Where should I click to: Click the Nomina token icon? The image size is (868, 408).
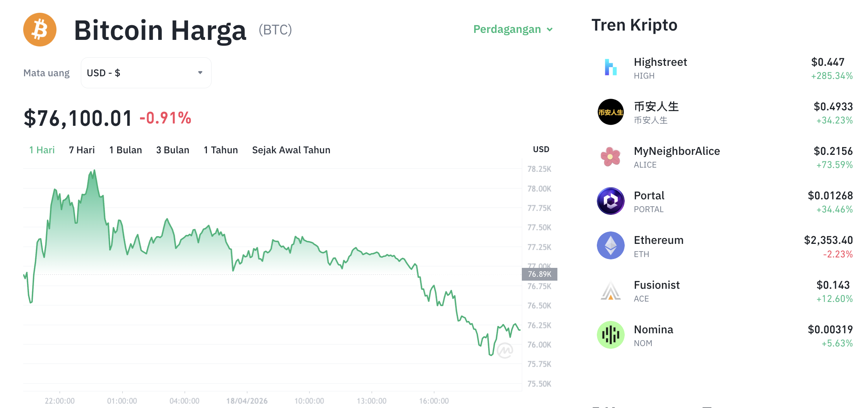point(610,335)
